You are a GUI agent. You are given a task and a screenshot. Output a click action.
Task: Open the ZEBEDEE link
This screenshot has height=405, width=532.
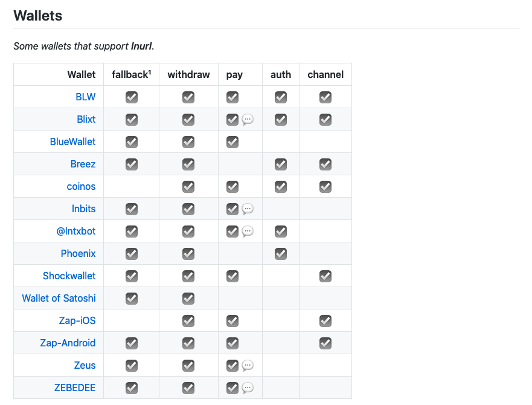75,387
